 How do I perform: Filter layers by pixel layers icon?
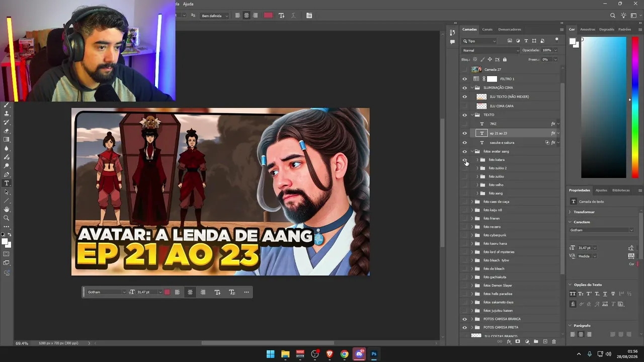pyautogui.click(x=510, y=41)
